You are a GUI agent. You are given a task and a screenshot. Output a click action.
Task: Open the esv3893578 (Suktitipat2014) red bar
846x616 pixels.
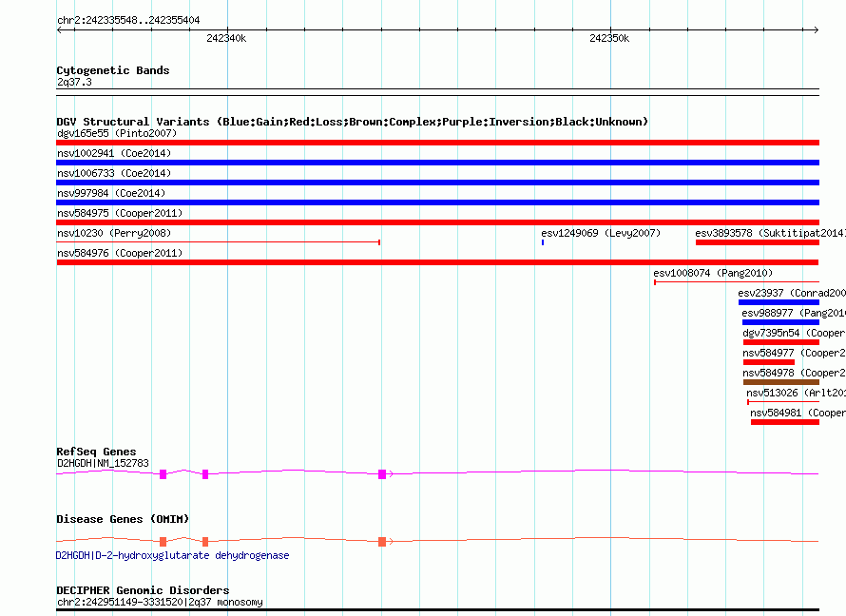[x=758, y=242]
